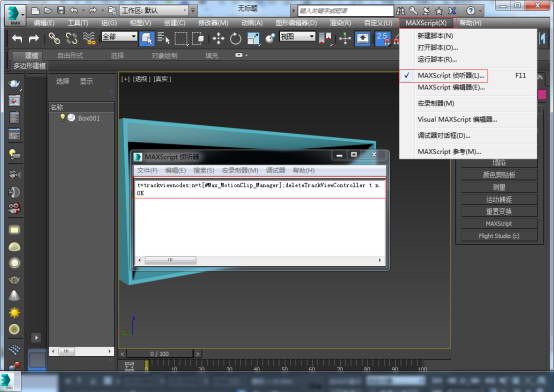Screen dimensions: 554x392
Task: Toggle the Window/Crossing selection icon
Action: click(x=198, y=38)
